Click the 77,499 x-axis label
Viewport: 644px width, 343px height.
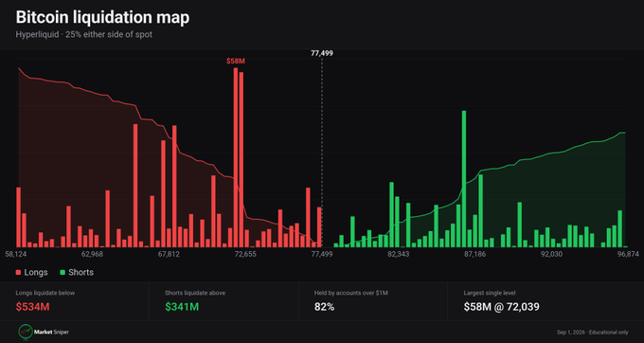click(x=322, y=254)
